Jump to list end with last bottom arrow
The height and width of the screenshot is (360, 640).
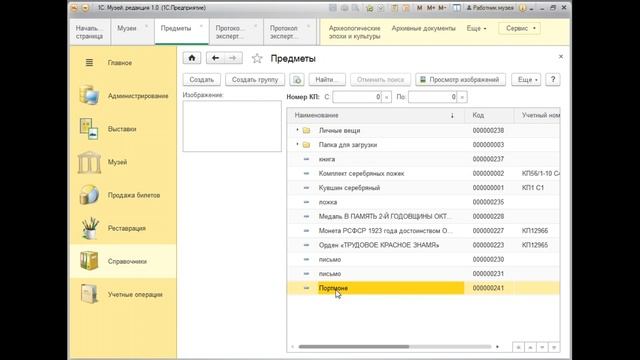(554, 347)
